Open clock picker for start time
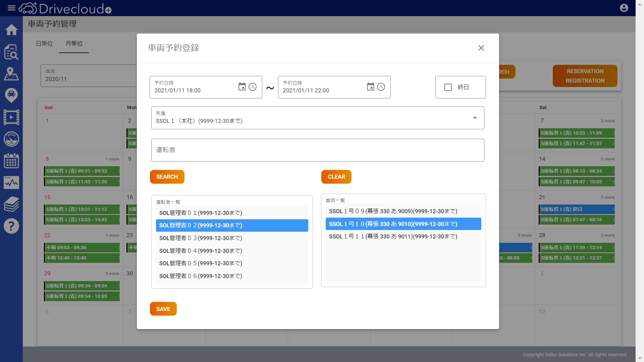The image size is (644, 362). 253,87
